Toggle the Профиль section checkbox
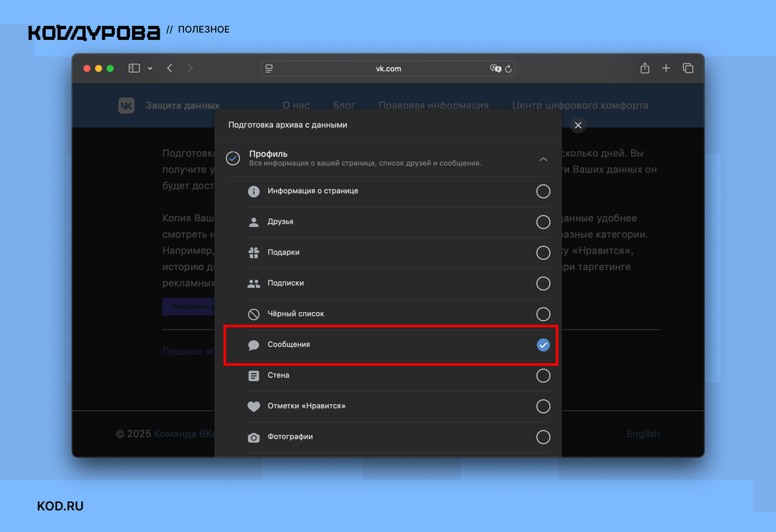Image resolution: width=776 pixels, height=532 pixels. pyautogui.click(x=233, y=158)
